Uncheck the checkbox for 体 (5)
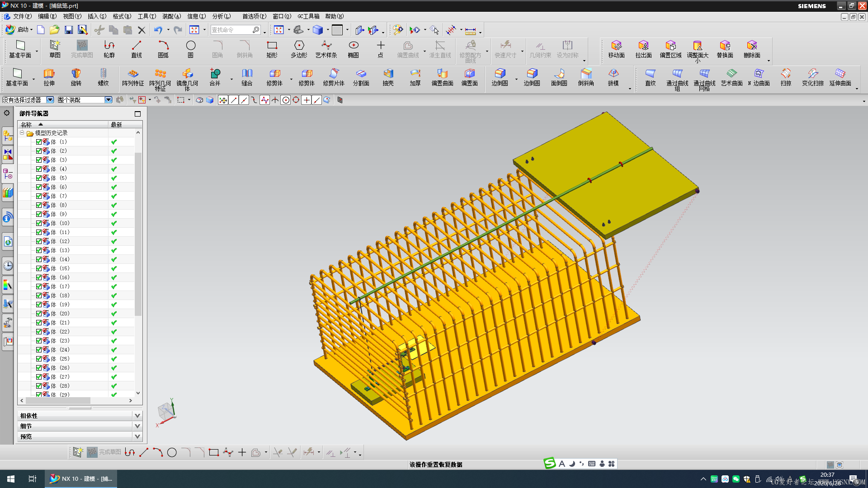This screenshot has width=868, height=488. (x=39, y=178)
